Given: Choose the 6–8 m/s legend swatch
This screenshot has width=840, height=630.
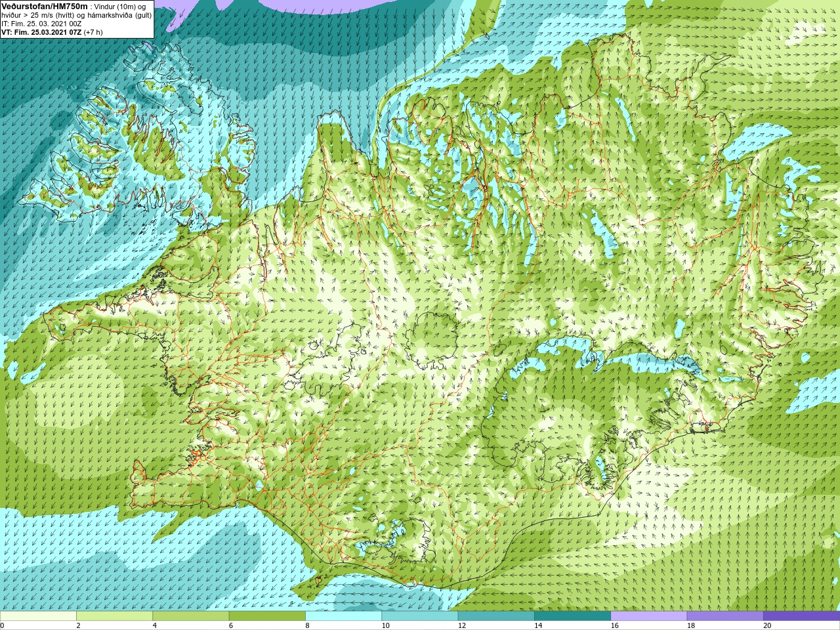Looking at the screenshot, I should [267, 616].
